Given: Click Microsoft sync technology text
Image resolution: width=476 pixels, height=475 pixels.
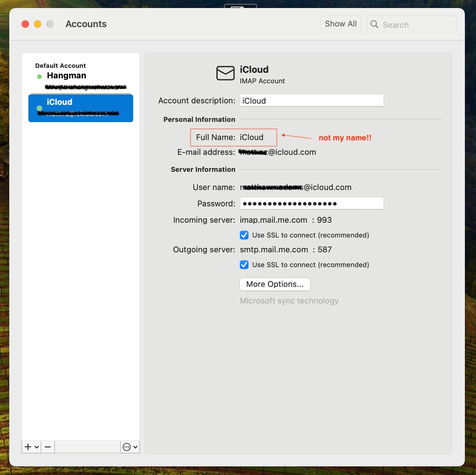Looking at the screenshot, I should pyautogui.click(x=289, y=301).
